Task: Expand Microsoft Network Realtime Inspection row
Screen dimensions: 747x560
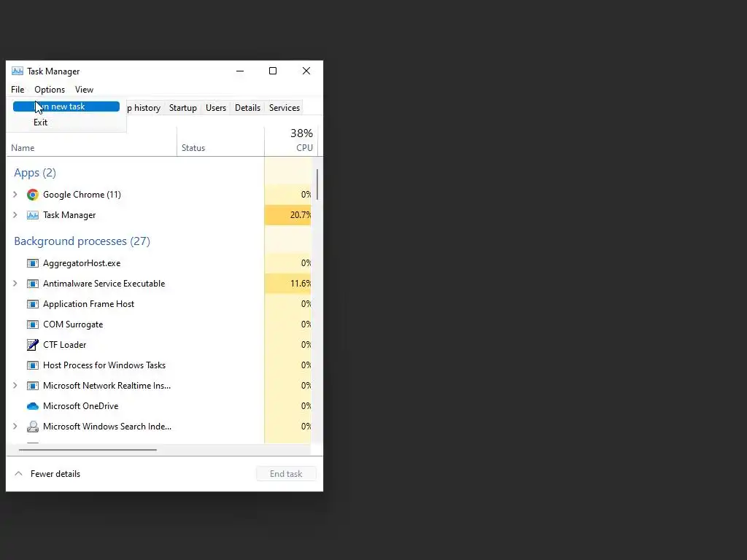Action: [x=15, y=386]
